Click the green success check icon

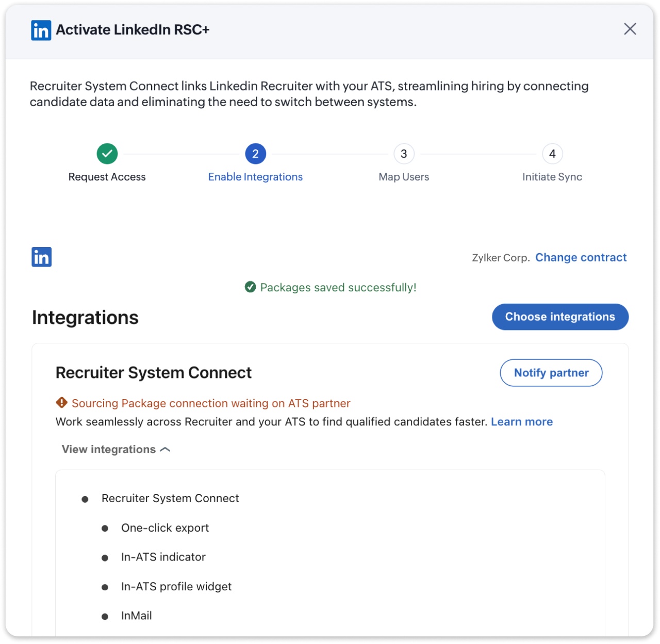coord(250,287)
